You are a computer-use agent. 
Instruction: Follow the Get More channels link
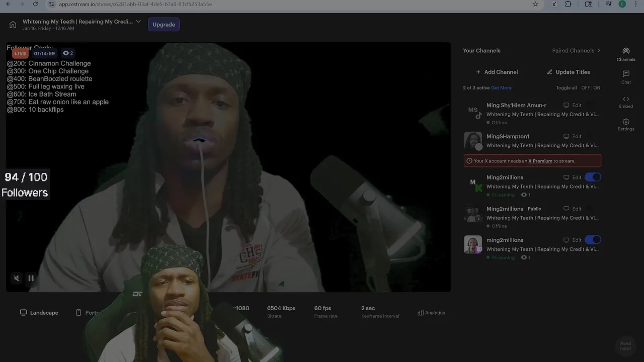[x=501, y=88]
